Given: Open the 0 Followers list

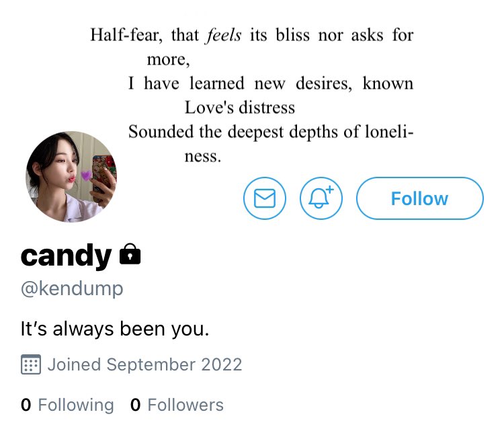Looking at the screenshot, I should [x=177, y=405].
